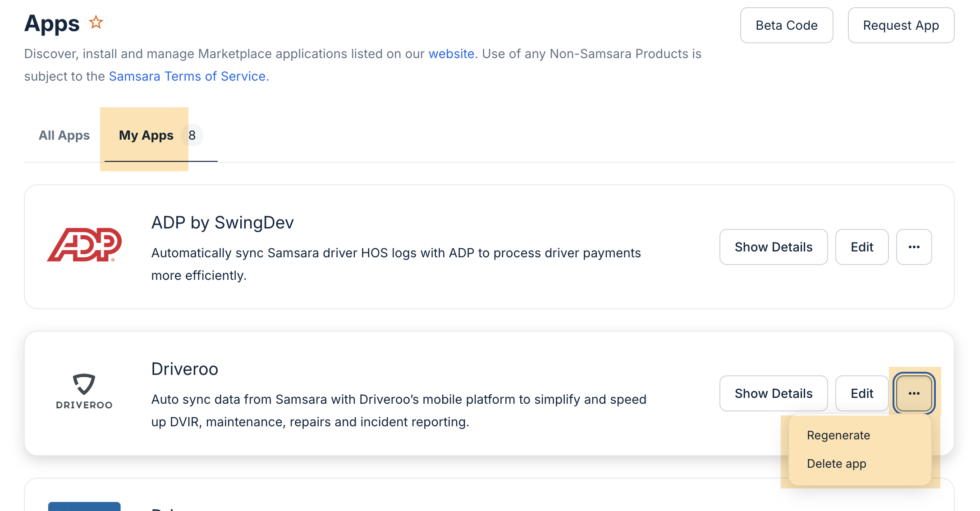The image size is (980, 511).
Task: Click the ADP logo thumbnail
Action: coord(84,245)
